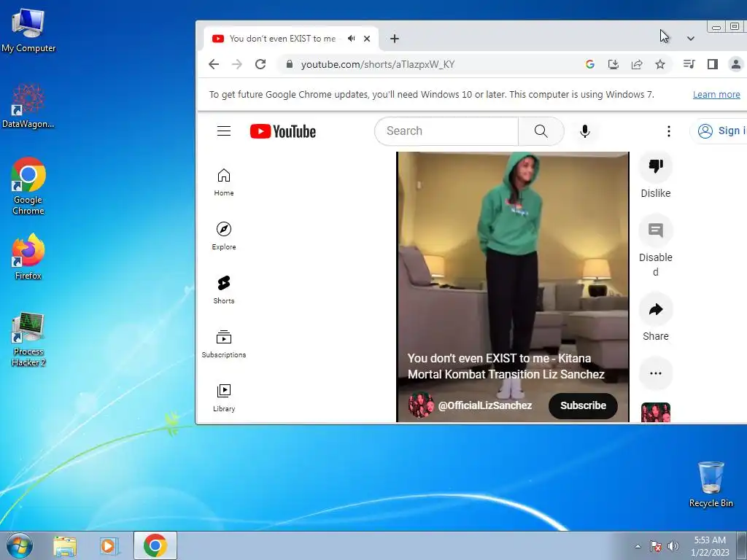The image size is (747, 560).
Task: Open Action Center flag in tray
Action: (x=656, y=546)
